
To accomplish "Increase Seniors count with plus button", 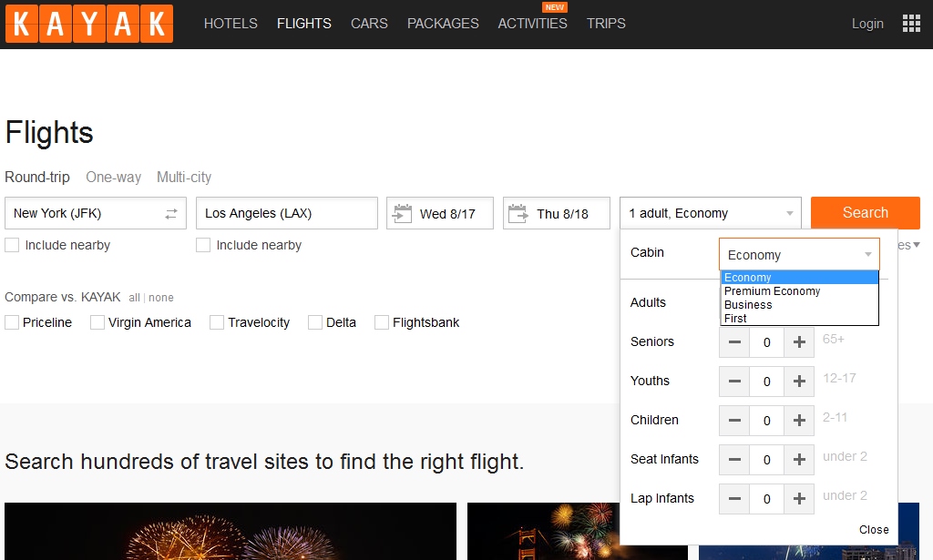I will pos(799,342).
